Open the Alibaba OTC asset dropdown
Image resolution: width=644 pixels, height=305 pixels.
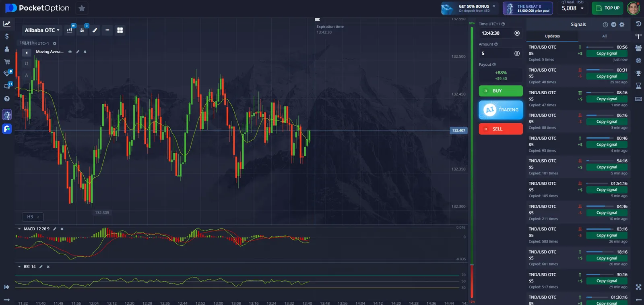pos(42,30)
